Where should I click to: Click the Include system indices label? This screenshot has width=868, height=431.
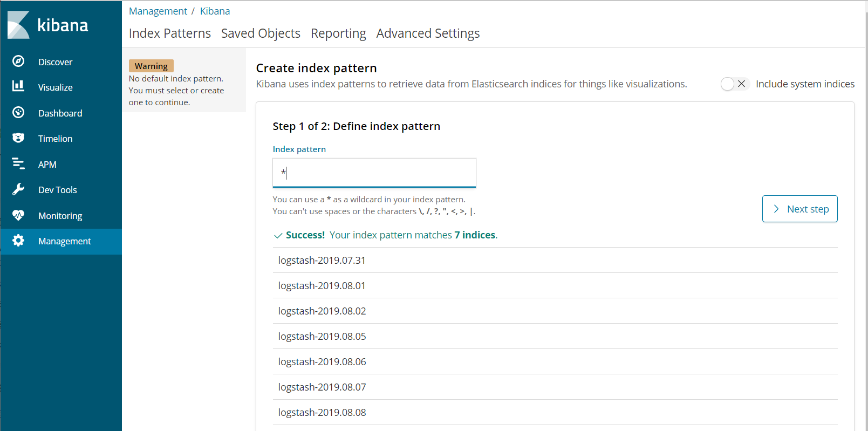point(805,84)
